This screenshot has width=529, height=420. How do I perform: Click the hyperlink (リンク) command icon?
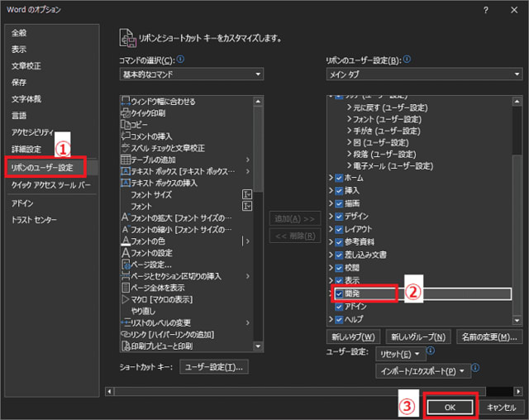click(126, 333)
